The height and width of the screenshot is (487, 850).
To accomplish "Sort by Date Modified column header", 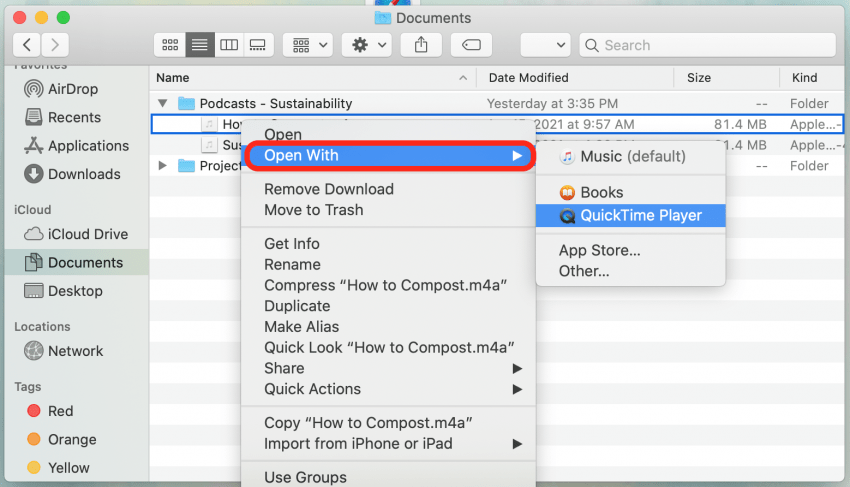I will (528, 78).
